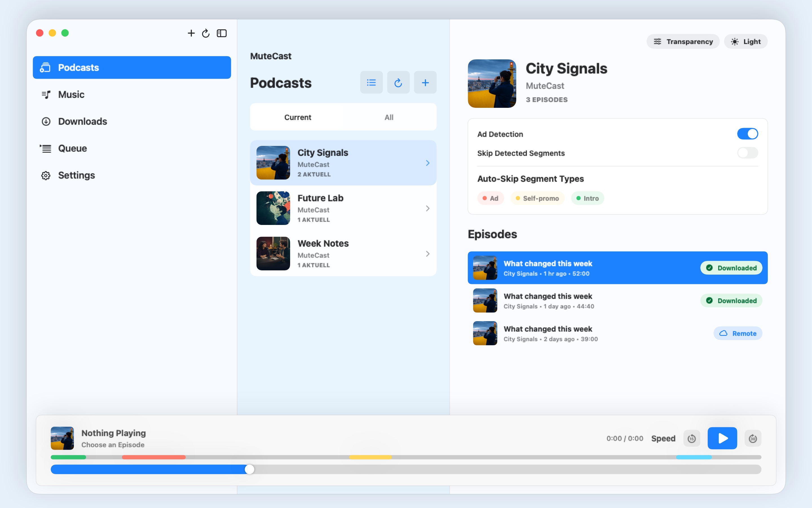Viewport: 812px width, 508px height.
Task: Click the light blue segment on timeline
Action: tap(694, 457)
